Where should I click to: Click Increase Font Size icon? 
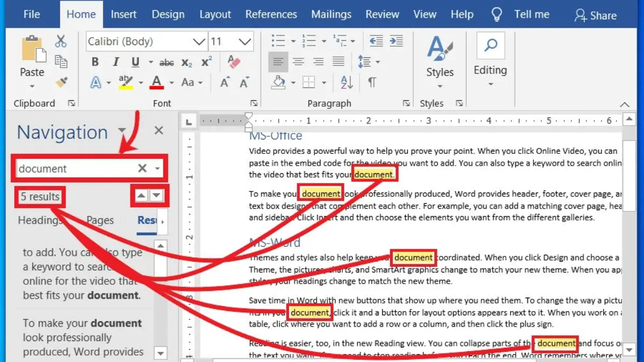225,82
